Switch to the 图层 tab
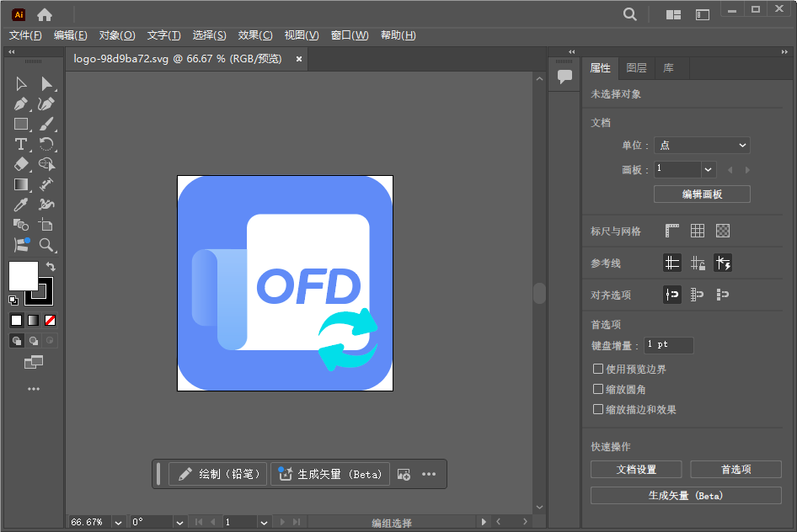This screenshot has height=532, width=797. (x=636, y=67)
